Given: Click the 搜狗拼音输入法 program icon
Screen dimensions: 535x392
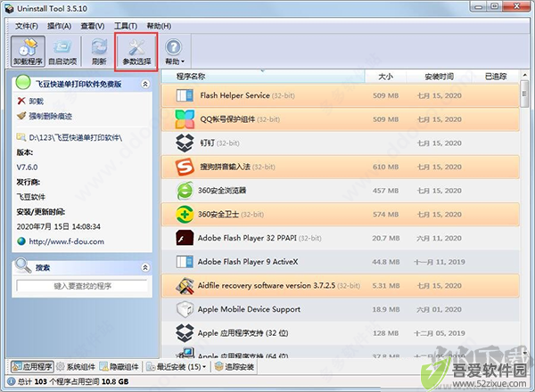Looking at the screenshot, I should (x=185, y=167).
